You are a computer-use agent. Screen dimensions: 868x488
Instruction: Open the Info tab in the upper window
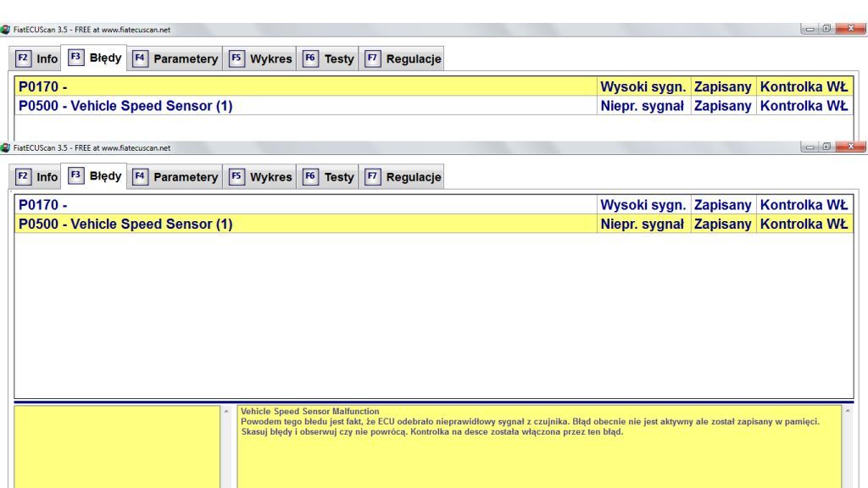pos(38,59)
